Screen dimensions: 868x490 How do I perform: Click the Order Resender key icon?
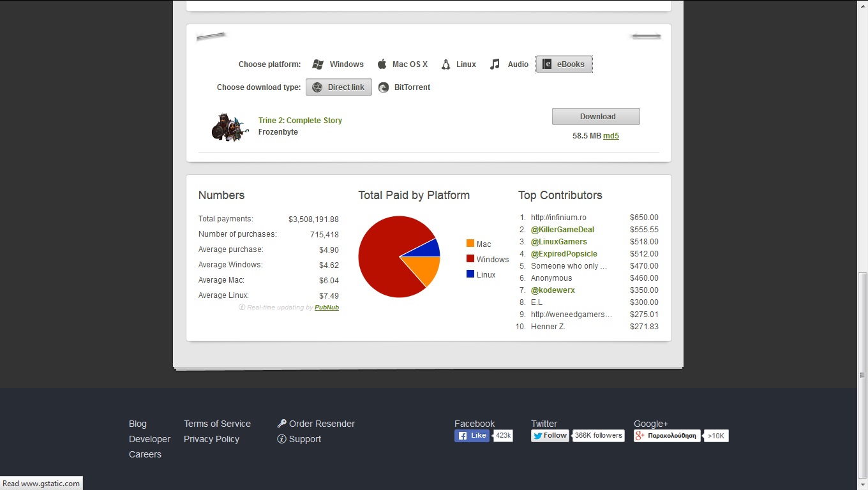tap(281, 424)
